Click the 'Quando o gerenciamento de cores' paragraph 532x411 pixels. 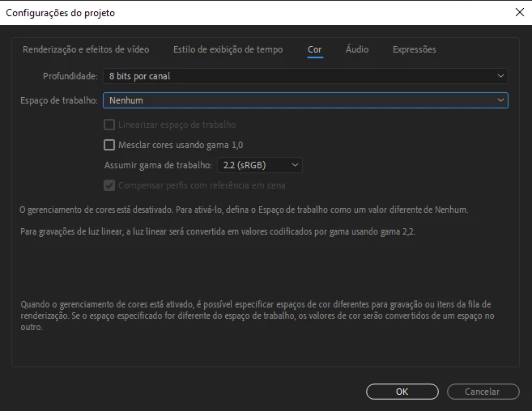coord(257,316)
